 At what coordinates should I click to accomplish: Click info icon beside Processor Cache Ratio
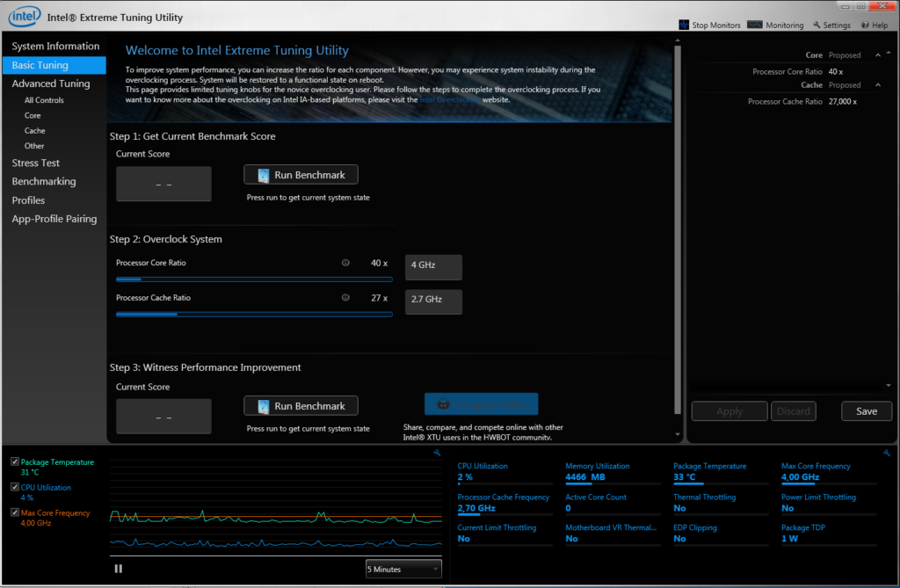345,297
